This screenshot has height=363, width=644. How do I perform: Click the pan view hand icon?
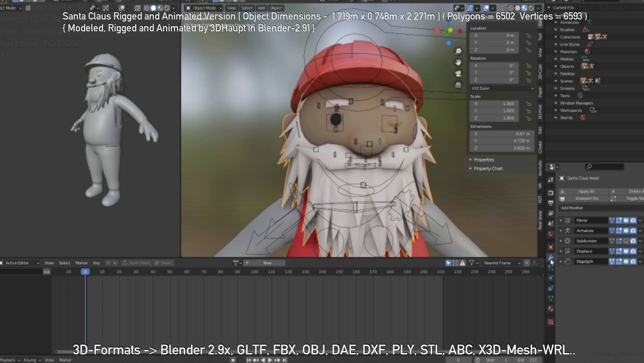458,62
